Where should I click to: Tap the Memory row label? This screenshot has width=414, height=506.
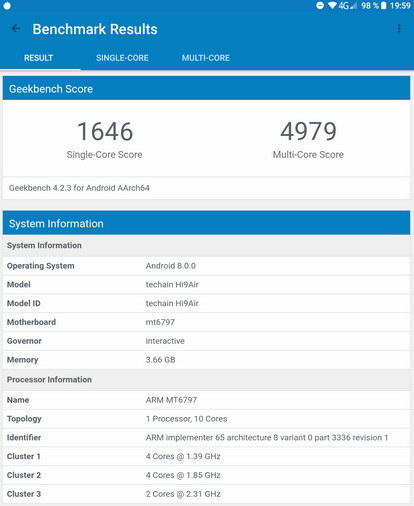tap(23, 360)
